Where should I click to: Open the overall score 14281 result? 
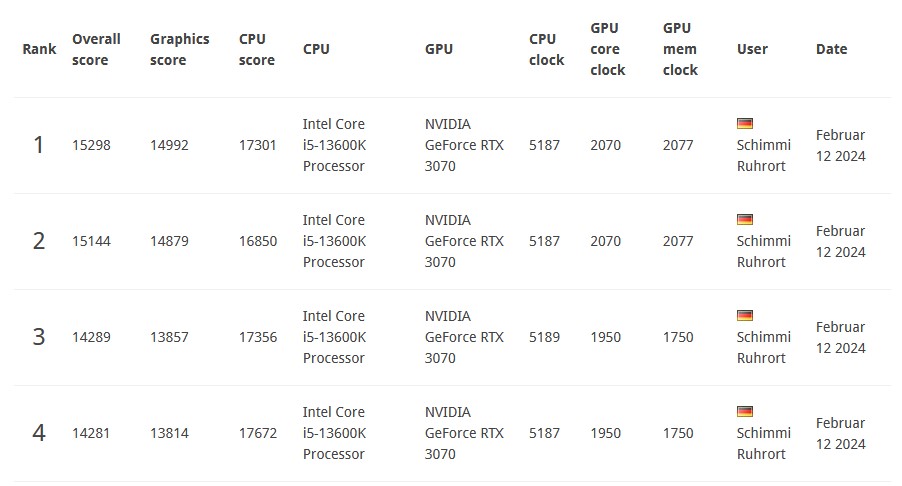pos(91,433)
